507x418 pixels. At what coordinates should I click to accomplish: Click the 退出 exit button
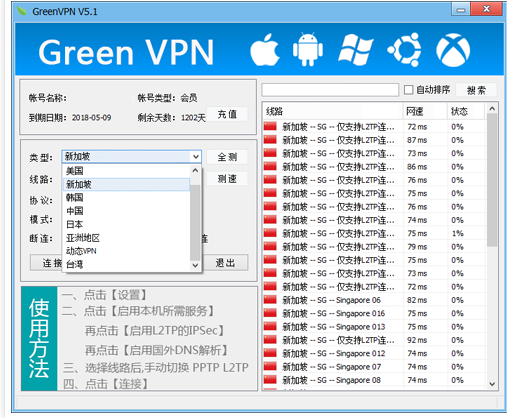[225, 263]
